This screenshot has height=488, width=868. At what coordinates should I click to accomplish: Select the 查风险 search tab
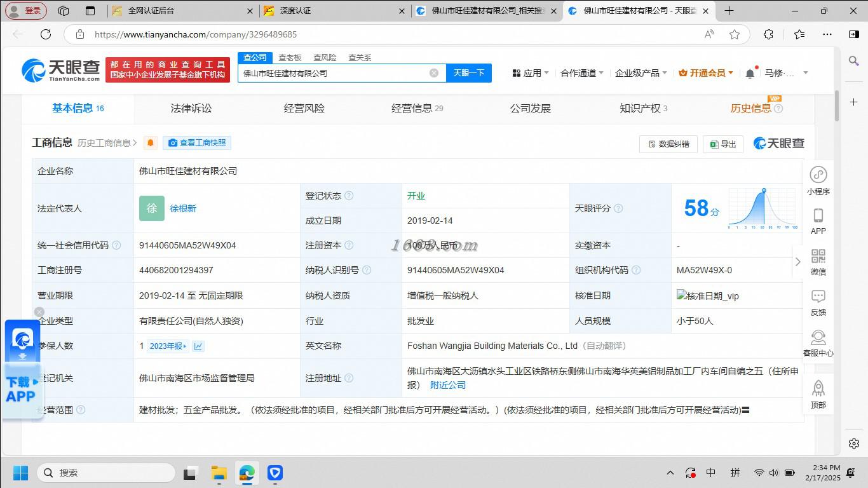coord(325,57)
